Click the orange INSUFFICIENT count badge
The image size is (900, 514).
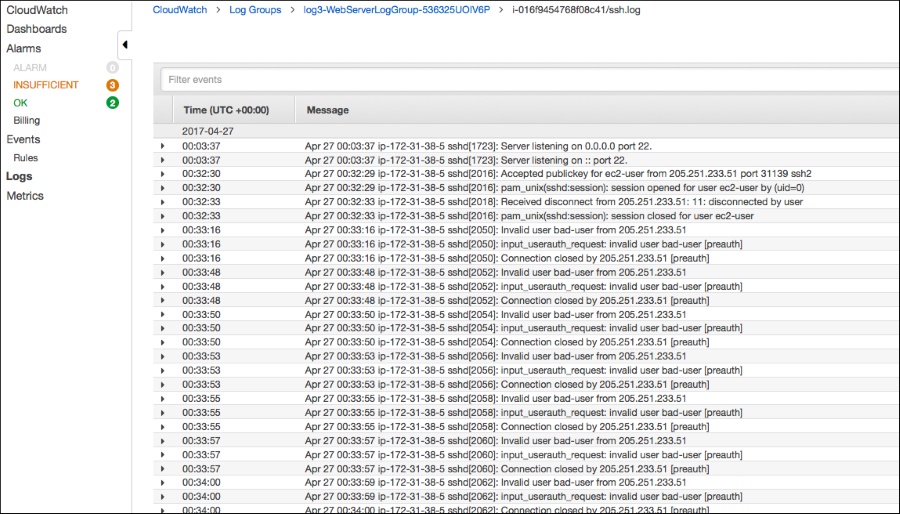112,85
